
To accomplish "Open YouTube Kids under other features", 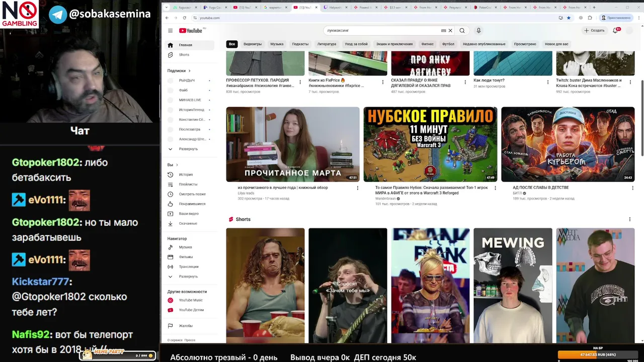I will click(190, 310).
